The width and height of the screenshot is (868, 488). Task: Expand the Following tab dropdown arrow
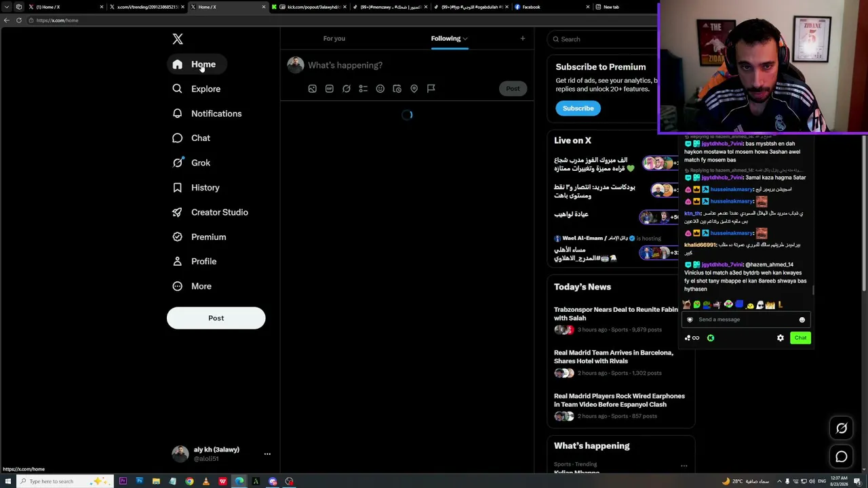465,39
